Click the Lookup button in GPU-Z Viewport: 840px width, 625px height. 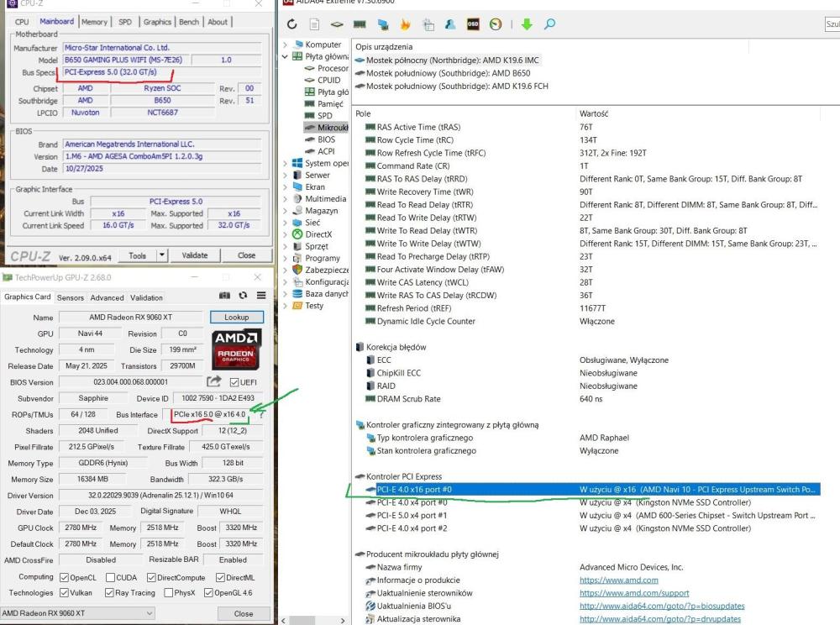point(236,318)
